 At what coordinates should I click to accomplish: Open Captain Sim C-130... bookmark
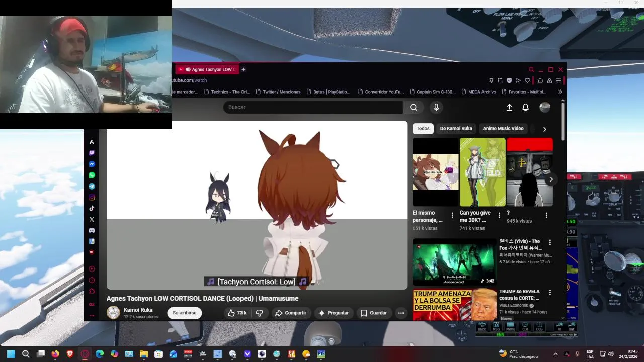433,92
